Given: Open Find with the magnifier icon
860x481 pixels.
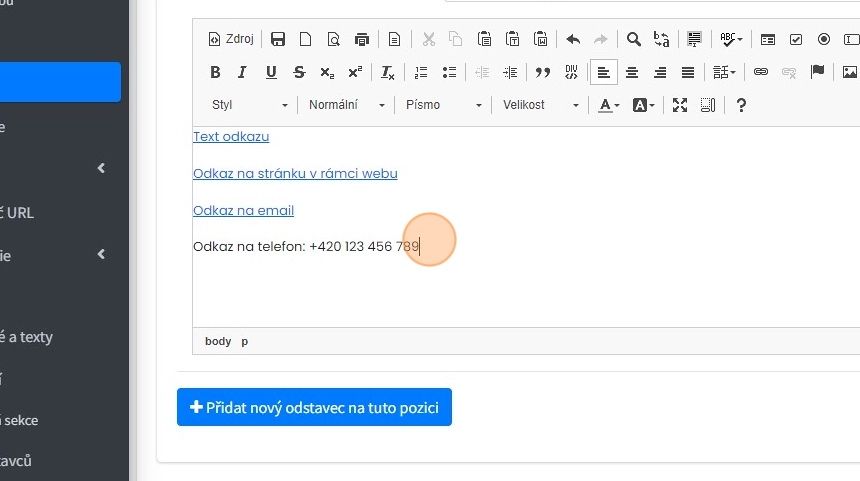Looking at the screenshot, I should [634, 39].
